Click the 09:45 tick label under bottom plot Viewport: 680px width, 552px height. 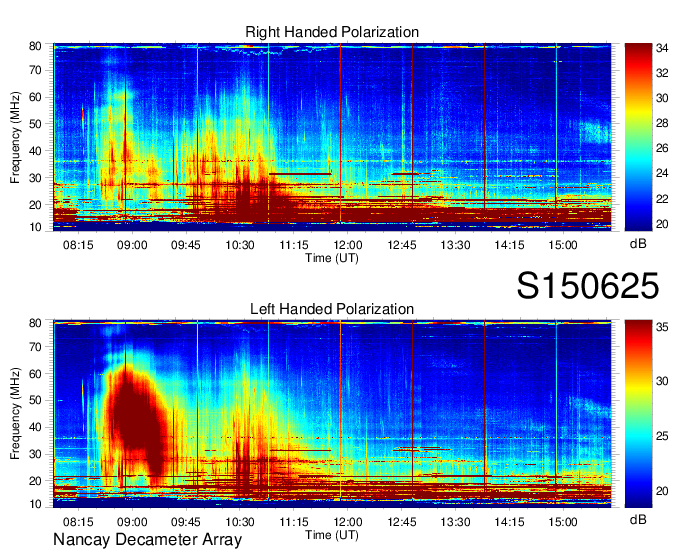pos(186,522)
